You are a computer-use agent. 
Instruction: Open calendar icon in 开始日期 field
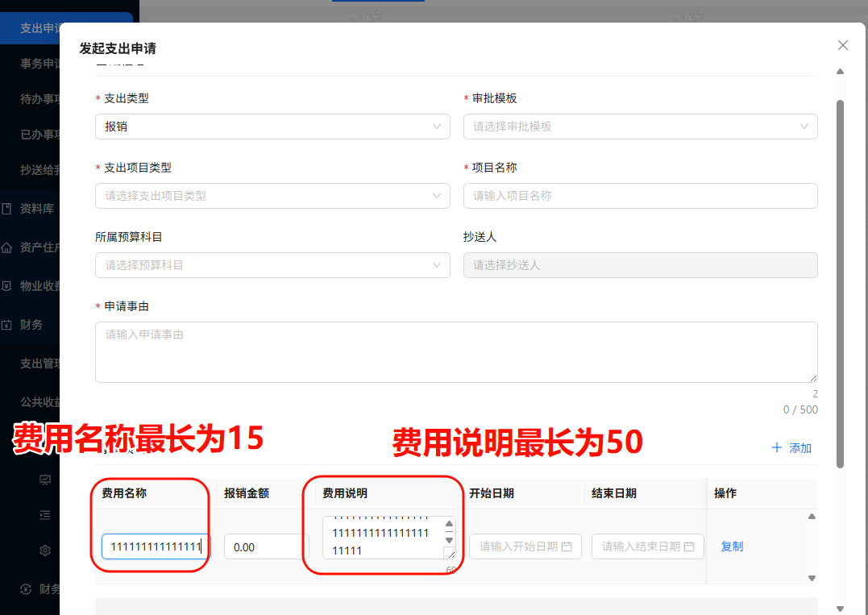(567, 546)
